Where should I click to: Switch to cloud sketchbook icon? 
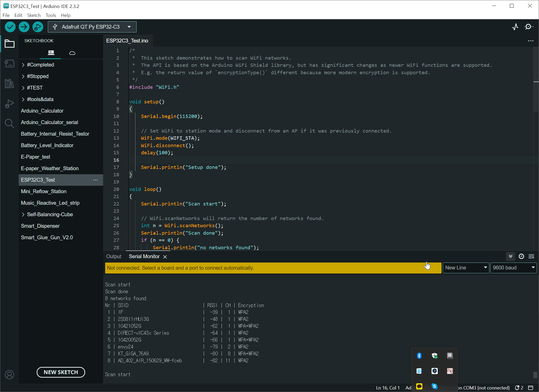[x=72, y=53]
